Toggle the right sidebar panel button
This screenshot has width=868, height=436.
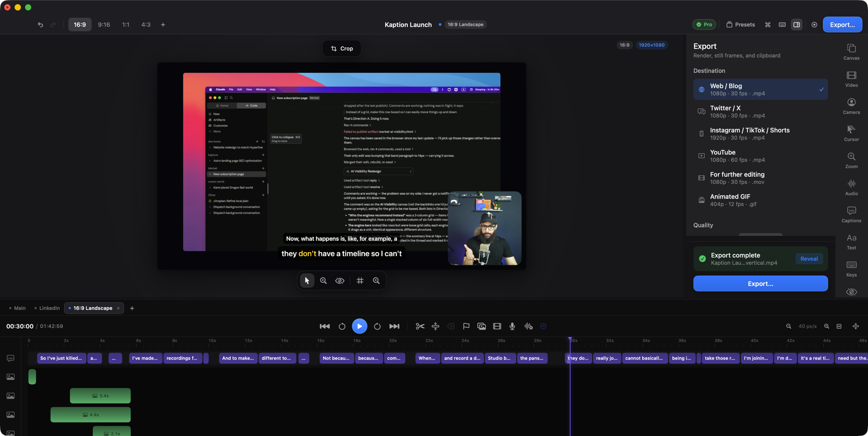797,24
